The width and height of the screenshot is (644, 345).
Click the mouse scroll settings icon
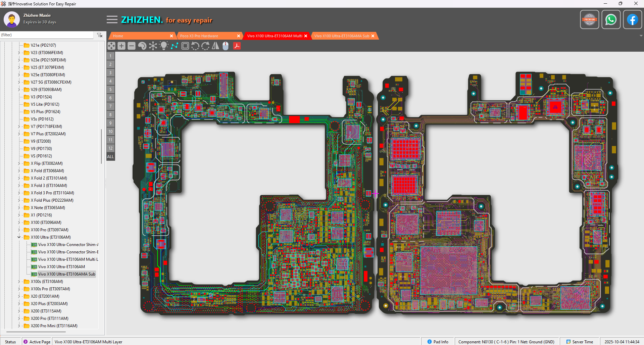226,46
